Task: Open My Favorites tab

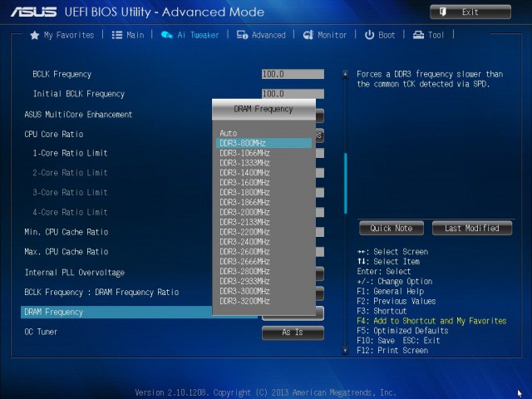Action: 62,35
